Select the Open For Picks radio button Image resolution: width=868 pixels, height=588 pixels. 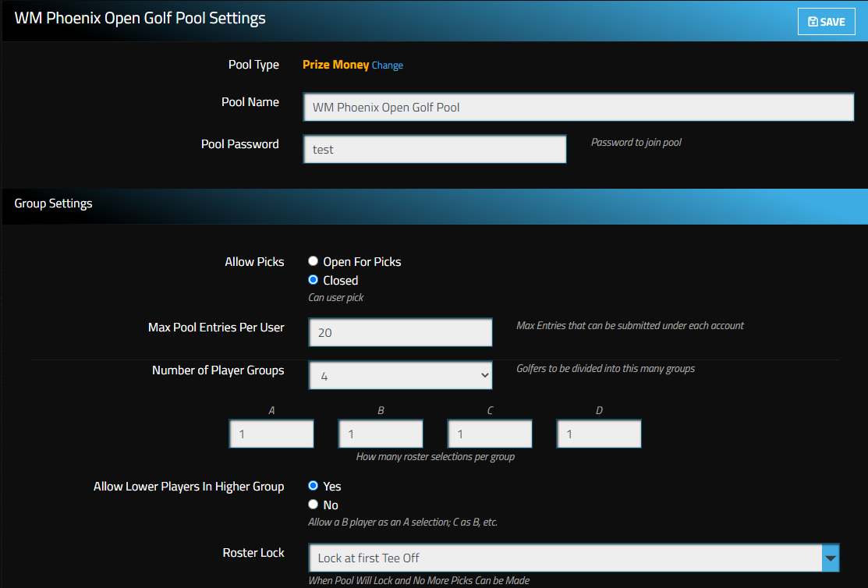tap(313, 260)
